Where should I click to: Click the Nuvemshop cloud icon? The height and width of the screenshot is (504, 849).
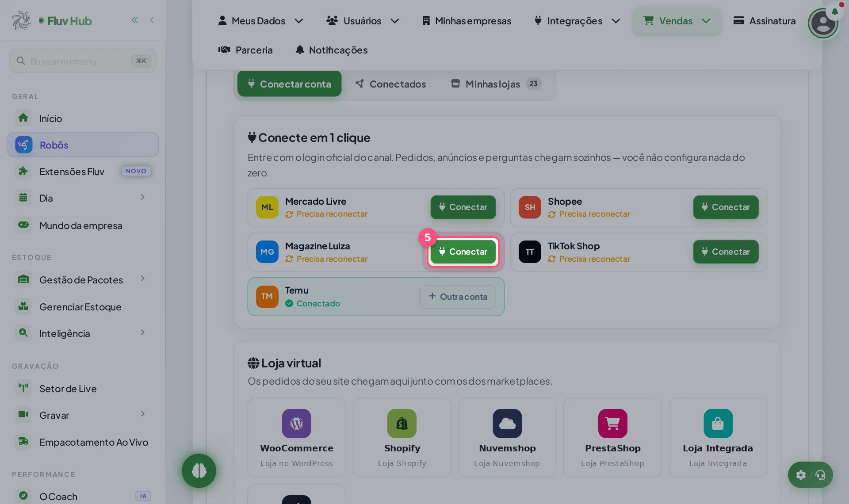507,424
